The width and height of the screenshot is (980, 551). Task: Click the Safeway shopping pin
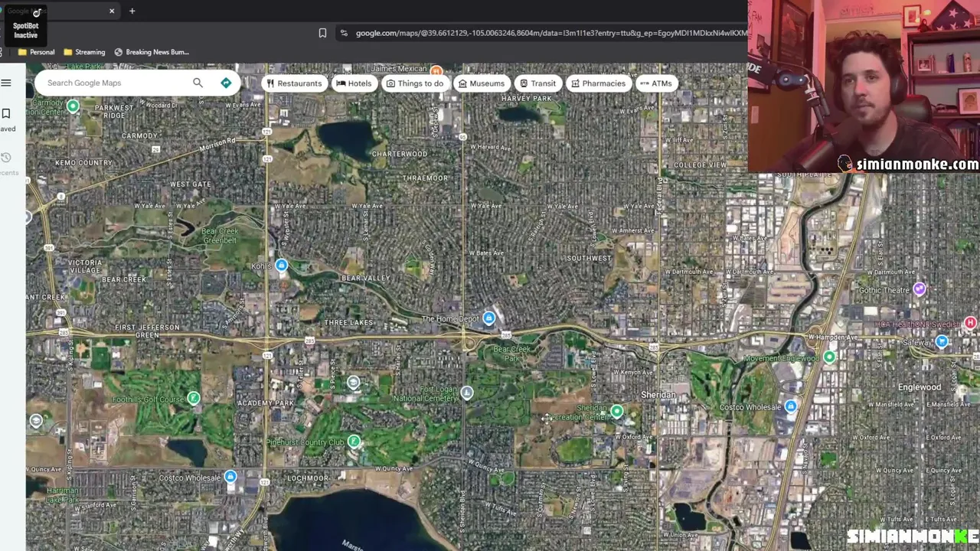coord(942,341)
